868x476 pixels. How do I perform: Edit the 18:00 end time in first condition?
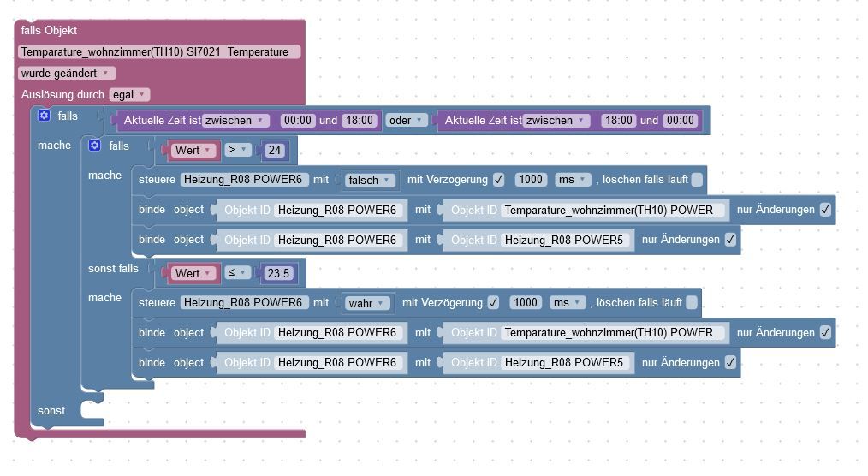coord(360,120)
